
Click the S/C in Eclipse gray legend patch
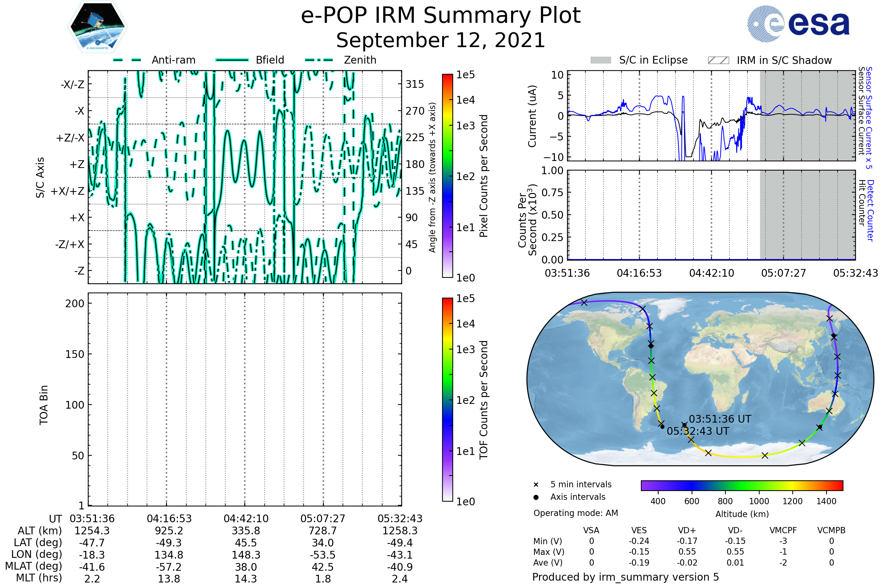point(601,60)
